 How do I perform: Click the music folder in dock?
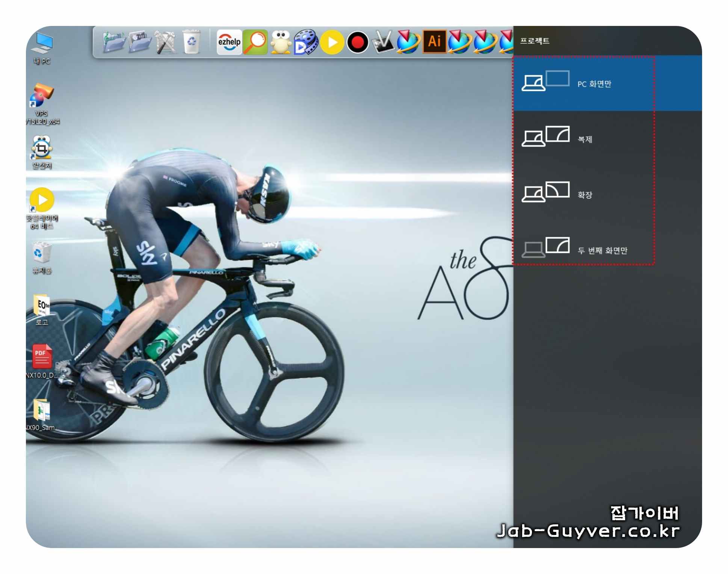[x=114, y=42]
